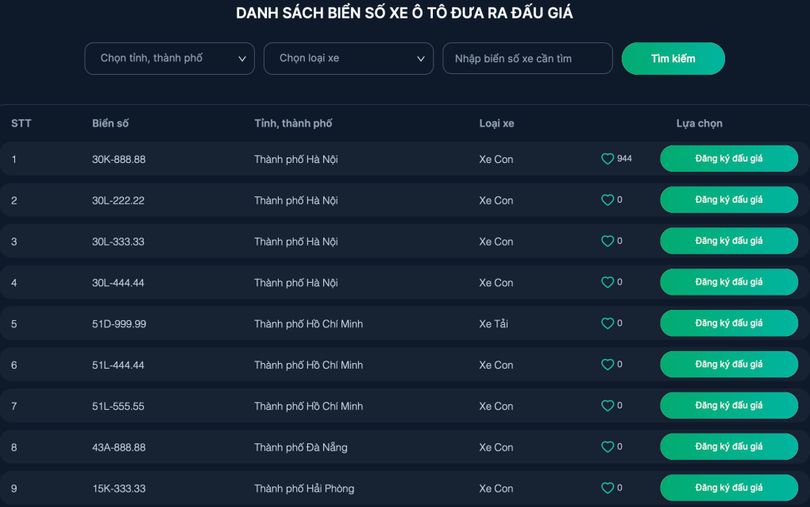This screenshot has height=507, width=810.
Task: Favorite plate 51L-444.44 with heart icon
Action: coord(607,365)
